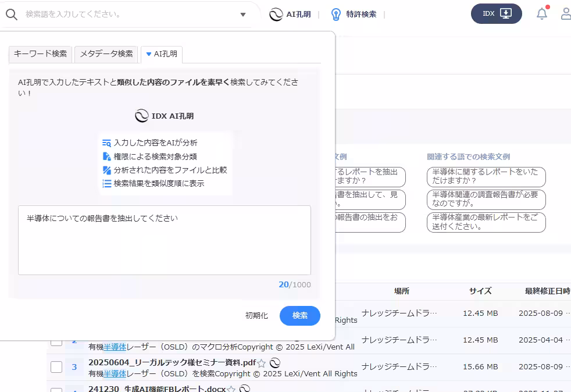Open the search bar dropdown arrow
571x392 pixels.
pyautogui.click(x=242, y=13)
